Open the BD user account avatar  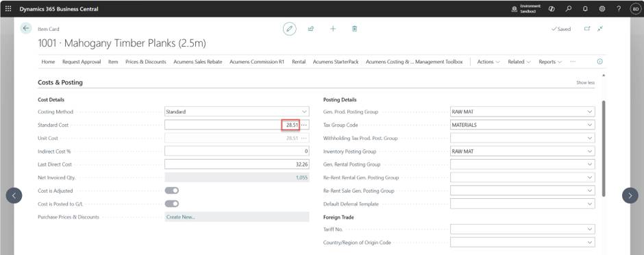(634, 9)
